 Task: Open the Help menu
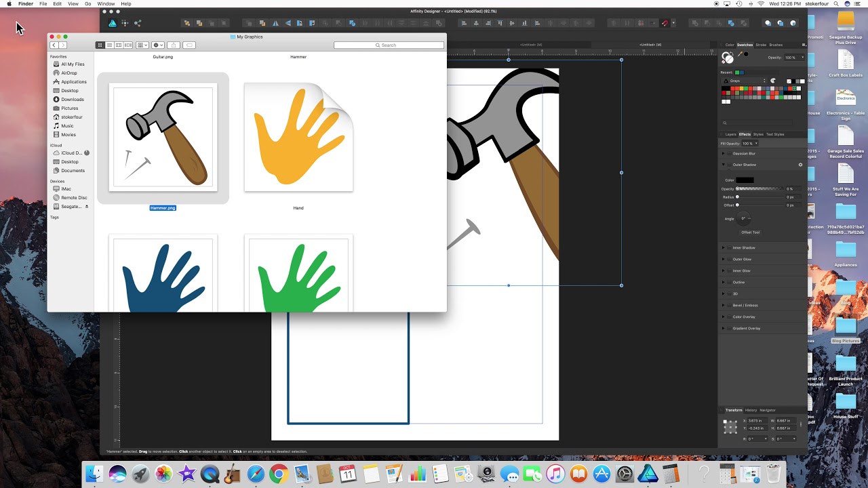click(x=126, y=4)
